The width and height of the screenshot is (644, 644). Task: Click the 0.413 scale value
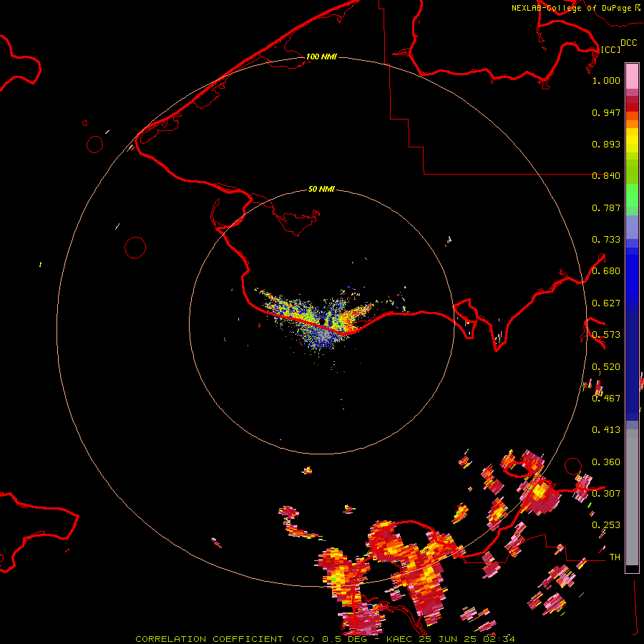(606, 430)
